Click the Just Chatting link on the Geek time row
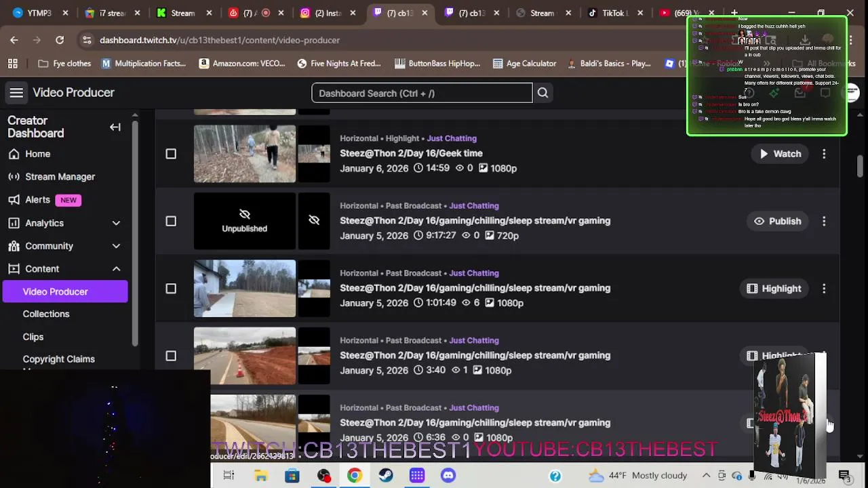This screenshot has height=488, width=868. [x=452, y=138]
